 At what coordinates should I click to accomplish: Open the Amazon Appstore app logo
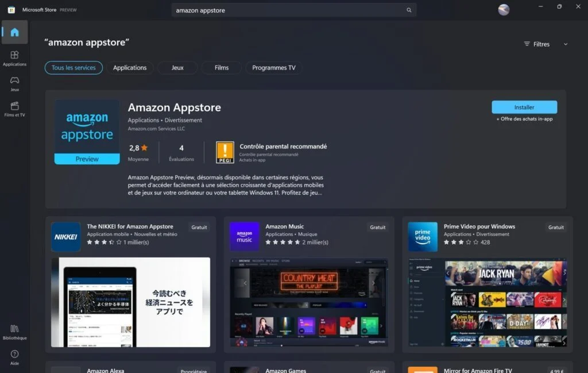click(x=87, y=132)
